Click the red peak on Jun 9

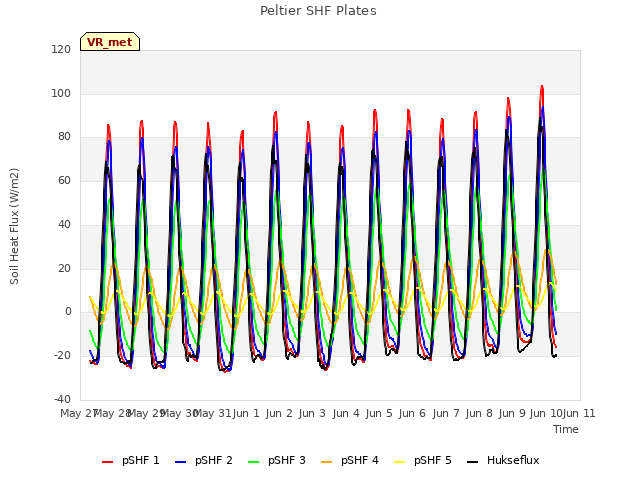508,98
